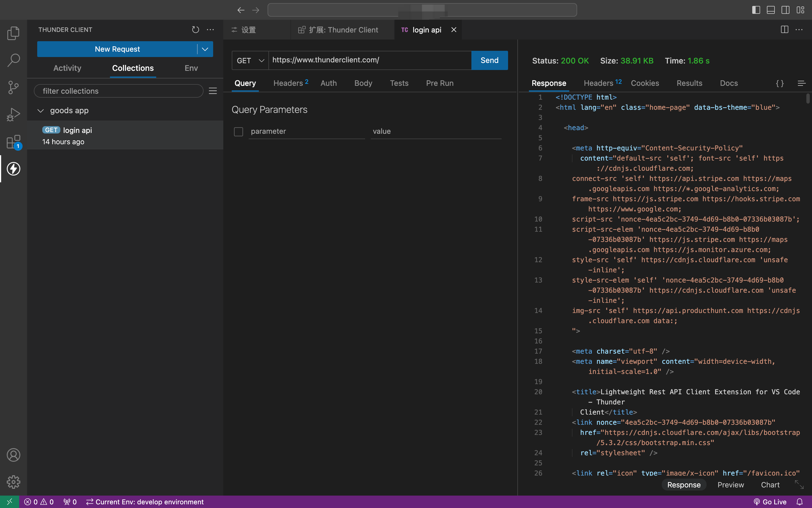Screen dimensions: 812x508
Task: Open the login api request in collection
Action: (x=125, y=135)
